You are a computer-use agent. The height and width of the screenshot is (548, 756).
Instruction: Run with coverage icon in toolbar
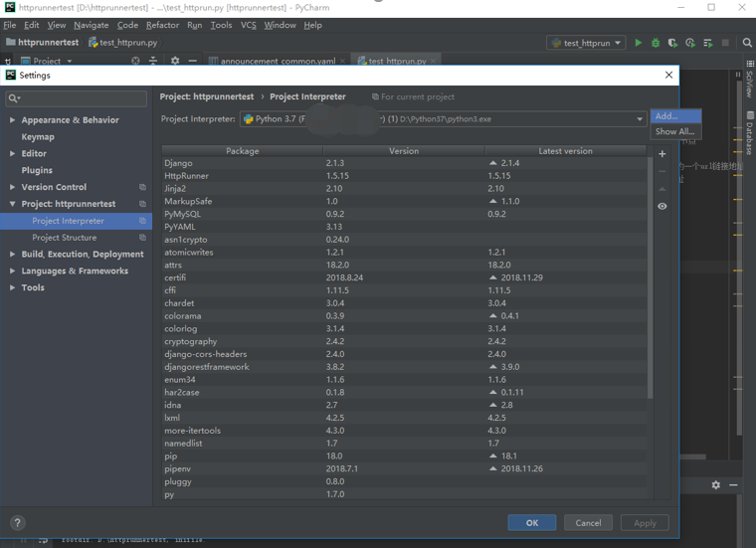pos(672,43)
